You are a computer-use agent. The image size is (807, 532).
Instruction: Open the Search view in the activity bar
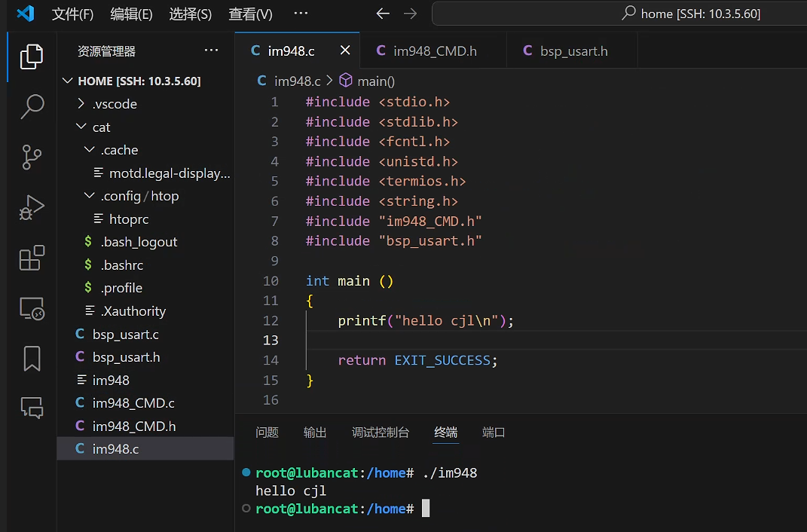31,107
